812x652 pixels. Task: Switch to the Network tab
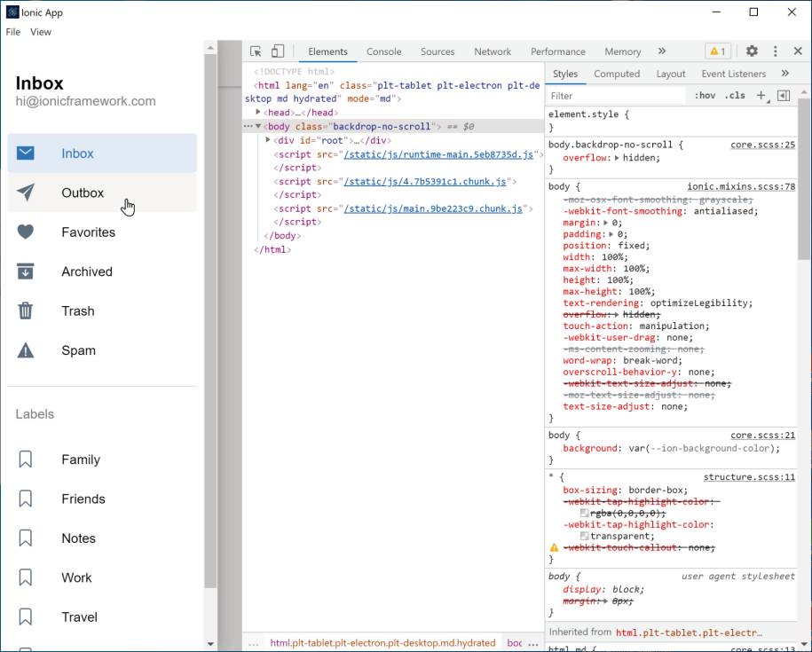coord(493,51)
